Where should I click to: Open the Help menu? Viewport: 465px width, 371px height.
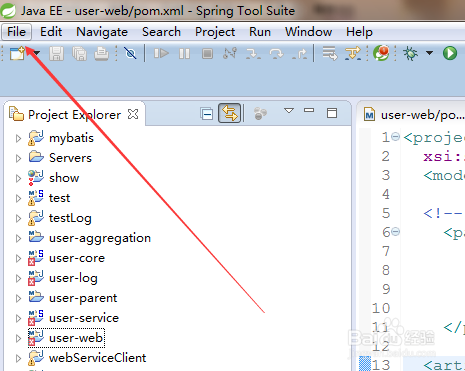359,32
